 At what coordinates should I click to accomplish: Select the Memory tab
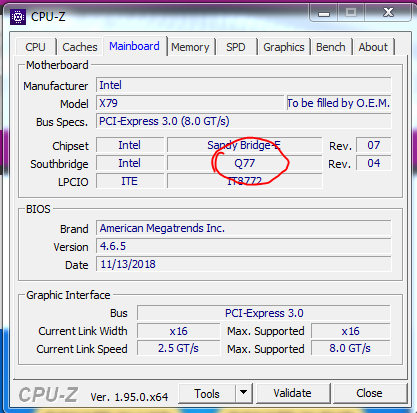click(x=190, y=47)
